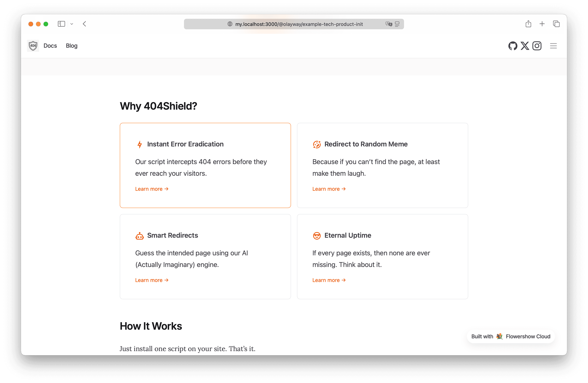Click the Built with Flowershow Cloud badge

click(511, 336)
